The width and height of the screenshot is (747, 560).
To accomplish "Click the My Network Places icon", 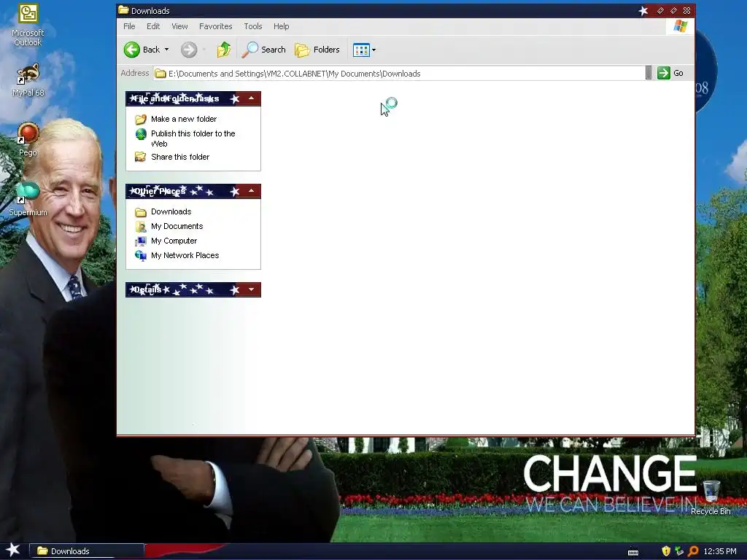I will [x=141, y=256].
